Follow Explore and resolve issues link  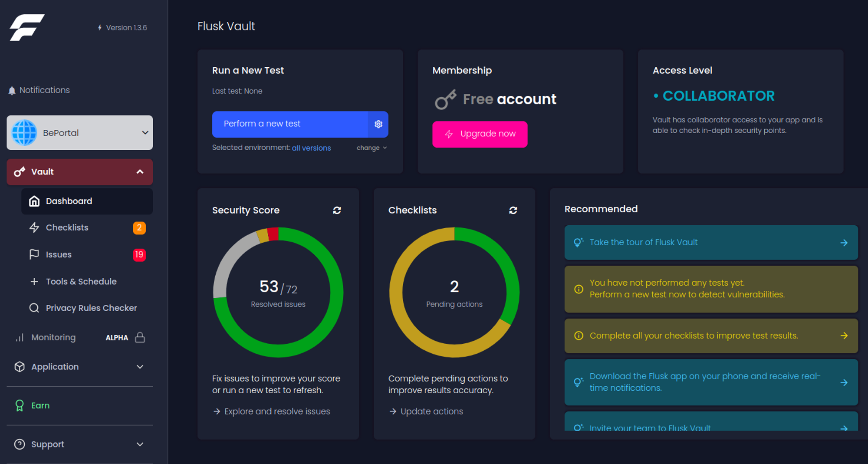point(276,411)
